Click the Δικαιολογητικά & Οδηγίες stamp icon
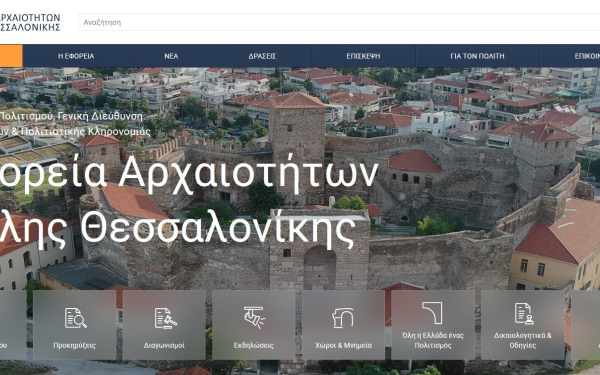Image resolution: width=600 pixels, height=375 pixels. 523,313
